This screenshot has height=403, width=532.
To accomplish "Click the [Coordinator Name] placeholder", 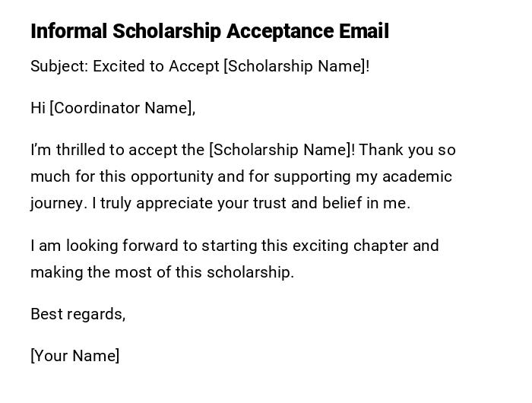I will (120, 108).
